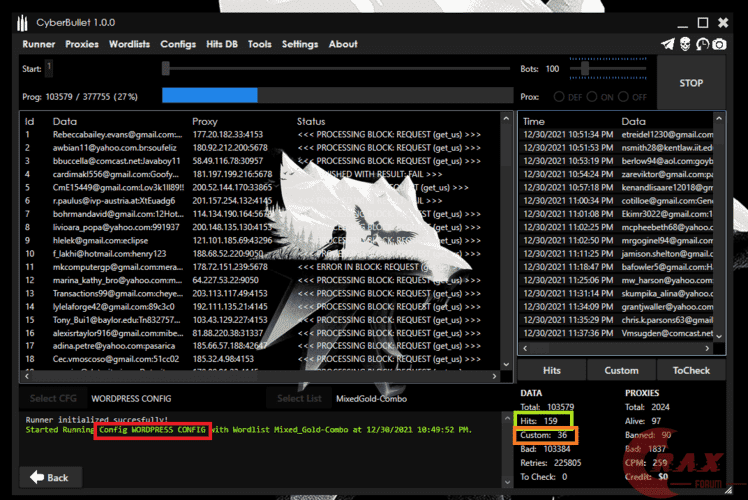748x500 pixels.
Task: Click the Select CFG button
Action: coord(53,398)
